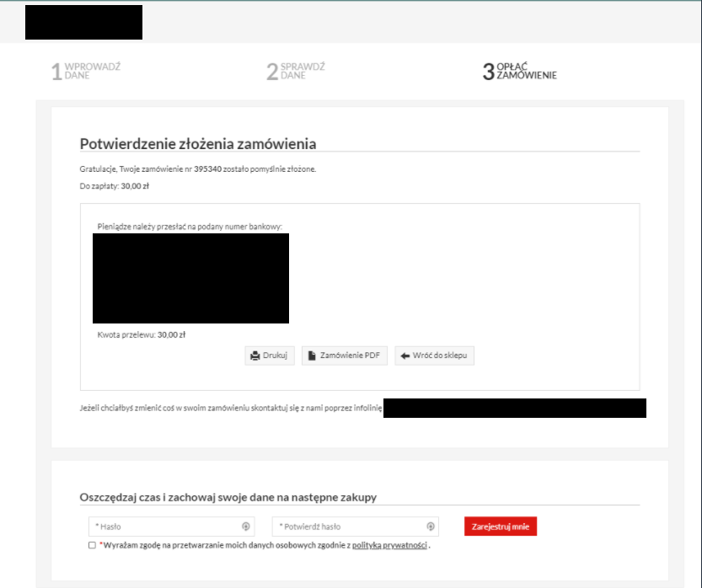This screenshot has height=588, width=702.
Task: Go to step 1 Wprowadź dane
Action: (86, 71)
